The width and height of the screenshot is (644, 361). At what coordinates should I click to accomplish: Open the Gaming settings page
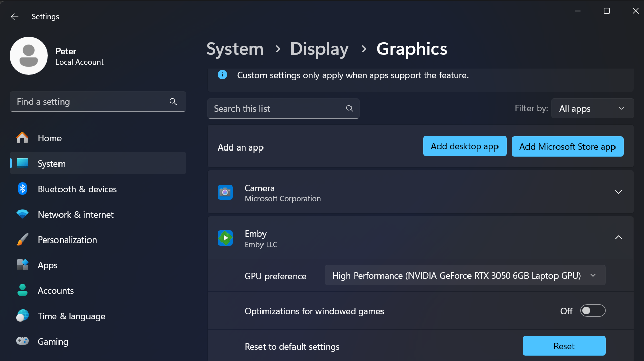(52, 342)
